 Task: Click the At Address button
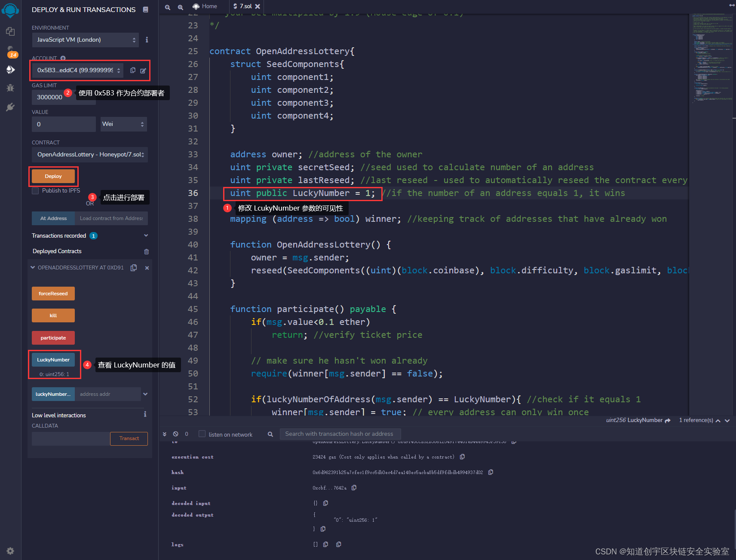click(53, 218)
